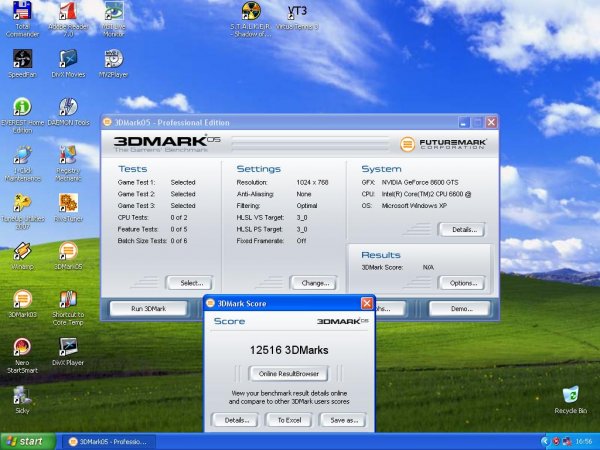Screen dimensions: 600x450
Task: Open the Windows start menu
Action: click(x=28, y=442)
